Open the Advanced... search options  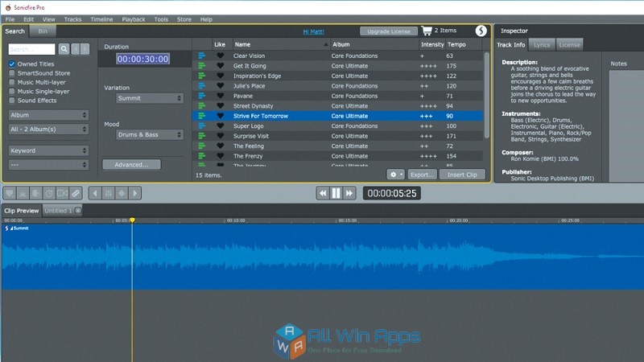pyautogui.click(x=131, y=165)
